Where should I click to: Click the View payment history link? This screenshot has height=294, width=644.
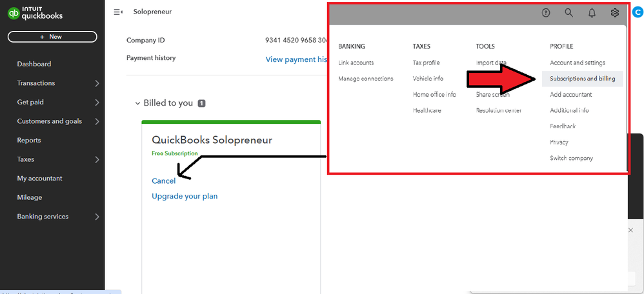pyautogui.click(x=296, y=59)
